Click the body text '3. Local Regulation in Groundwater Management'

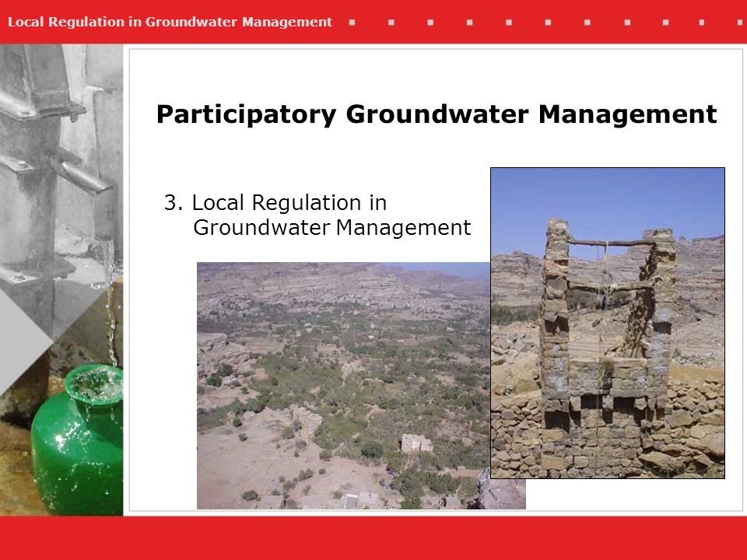[317, 215]
